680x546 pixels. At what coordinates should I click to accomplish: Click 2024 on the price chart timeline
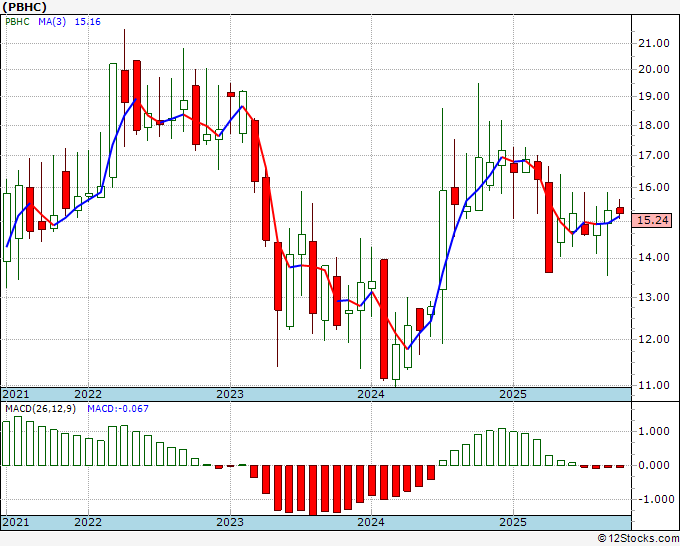coord(371,394)
